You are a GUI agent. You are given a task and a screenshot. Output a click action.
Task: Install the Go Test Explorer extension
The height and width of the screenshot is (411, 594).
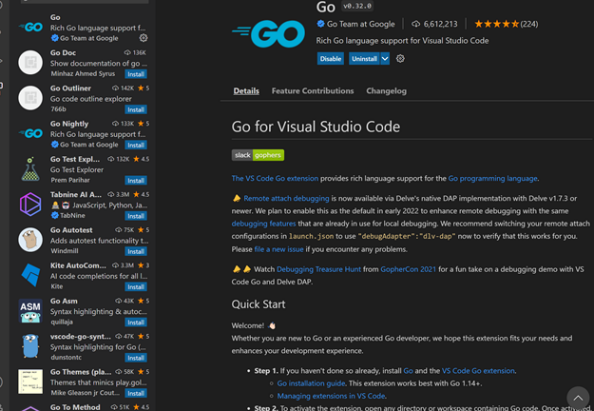coord(136,181)
